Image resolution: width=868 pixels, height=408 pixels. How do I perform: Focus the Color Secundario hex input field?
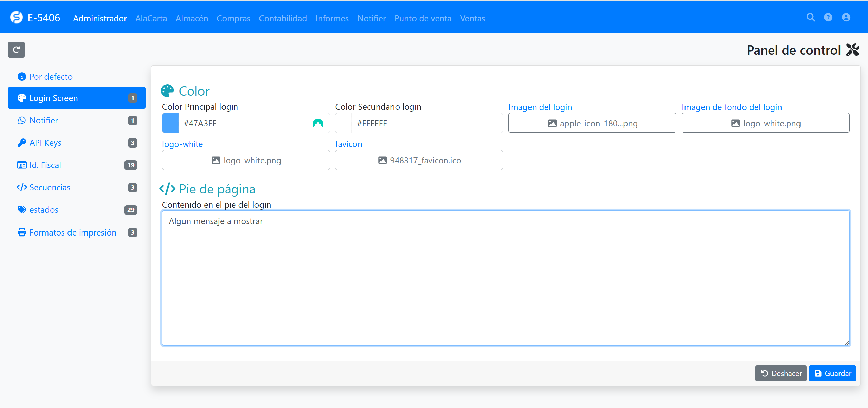(427, 123)
